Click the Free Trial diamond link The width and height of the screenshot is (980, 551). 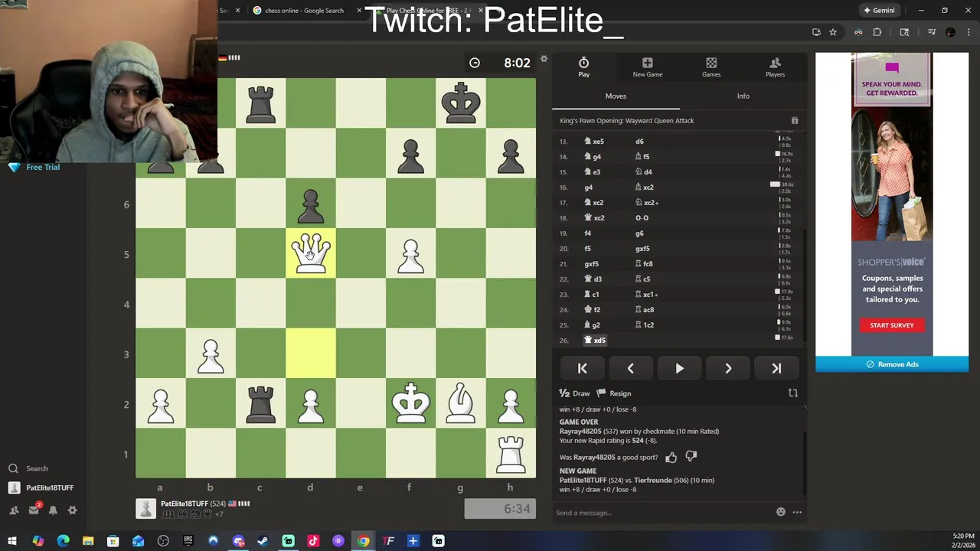(x=34, y=167)
